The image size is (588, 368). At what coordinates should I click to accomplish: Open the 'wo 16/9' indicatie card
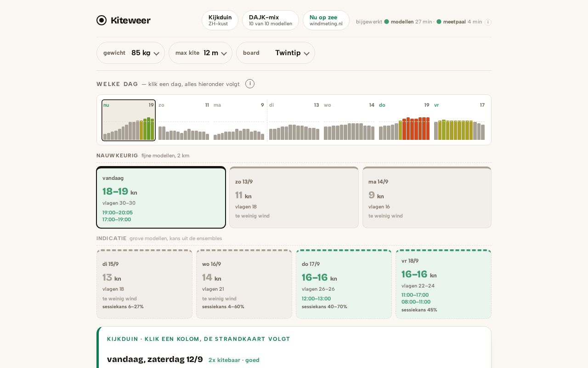pyautogui.click(x=244, y=284)
